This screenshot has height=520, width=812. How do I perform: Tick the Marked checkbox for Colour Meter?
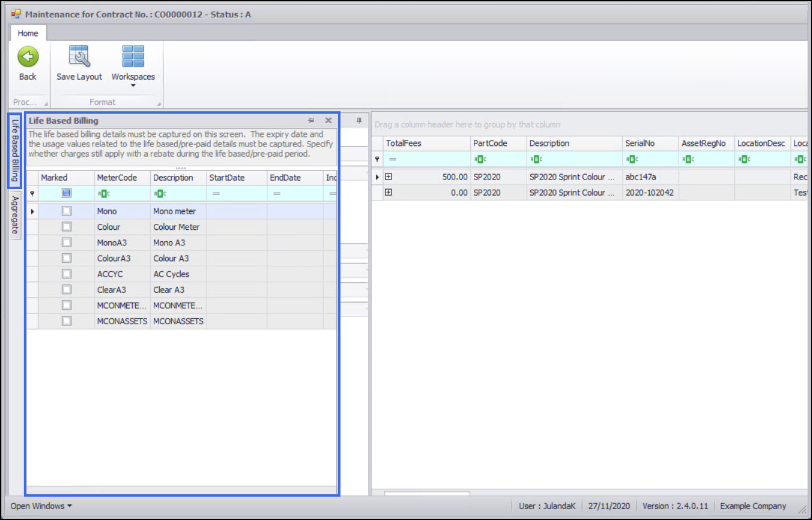coord(66,227)
